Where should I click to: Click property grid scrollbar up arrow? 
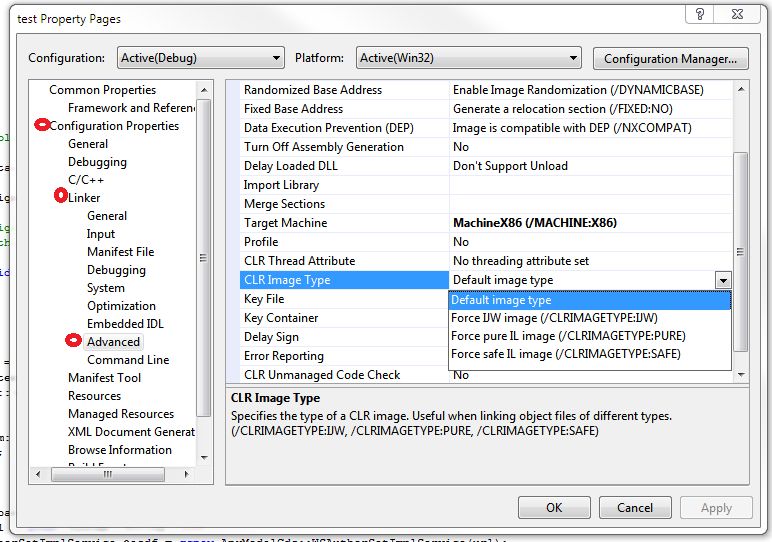[740, 90]
